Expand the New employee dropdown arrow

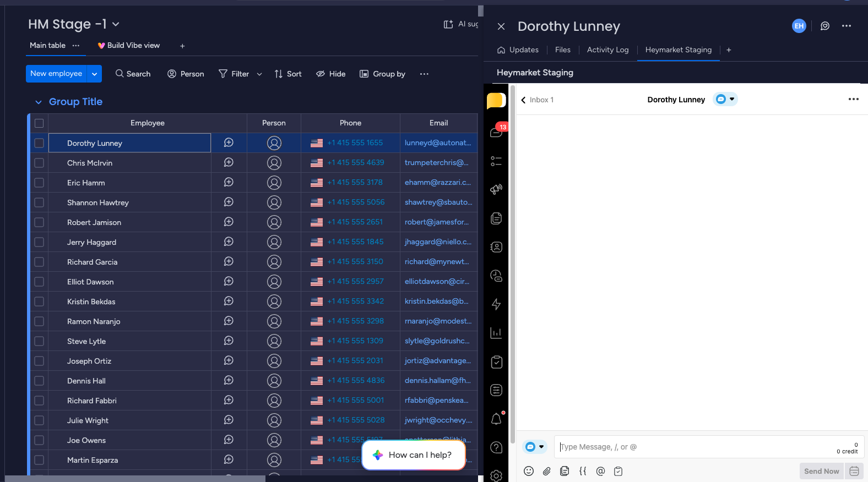95,74
